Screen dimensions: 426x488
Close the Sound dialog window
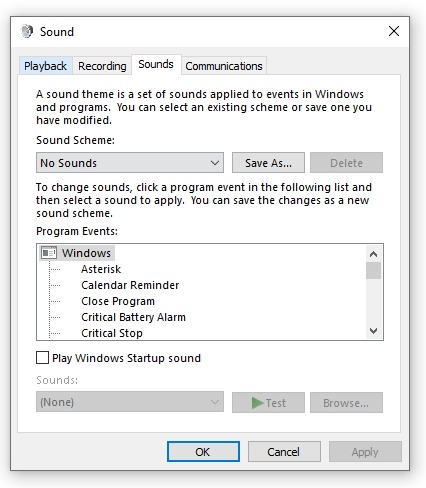[x=394, y=31]
